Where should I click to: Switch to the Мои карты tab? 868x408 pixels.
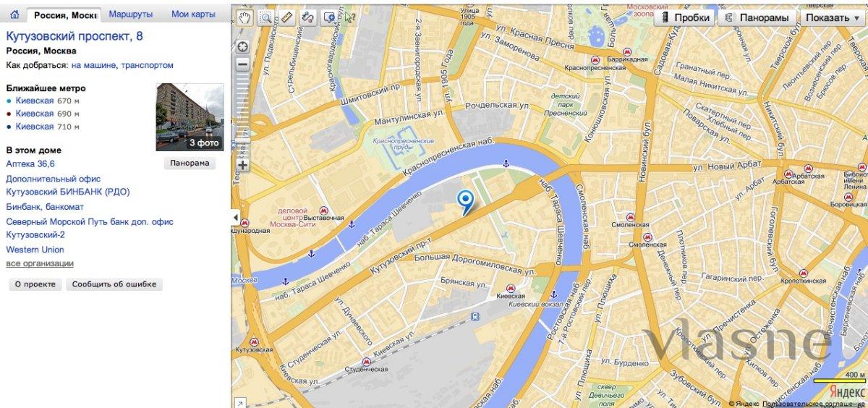click(193, 14)
